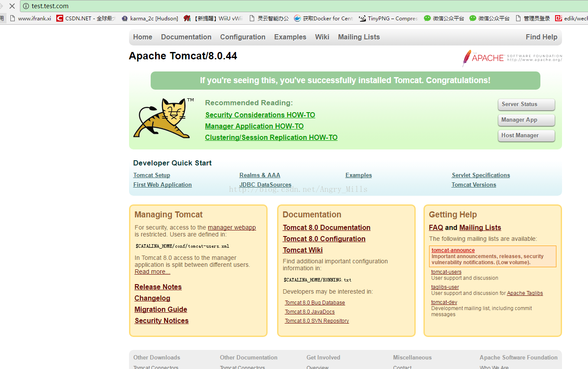Open the Security Notices link
The height and width of the screenshot is (369, 588).
click(162, 321)
